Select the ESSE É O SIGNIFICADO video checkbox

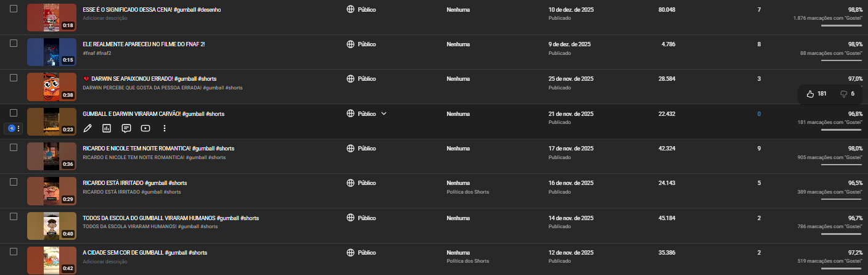[x=14, y=9]
